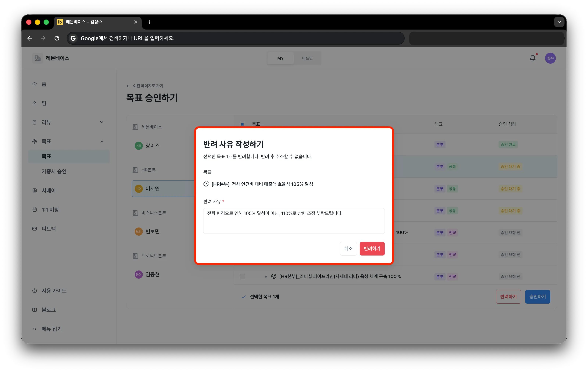This screenshot has height=372, width=588.
Task: Collapse the 목표 sidebar section
Action: (102, 141)
